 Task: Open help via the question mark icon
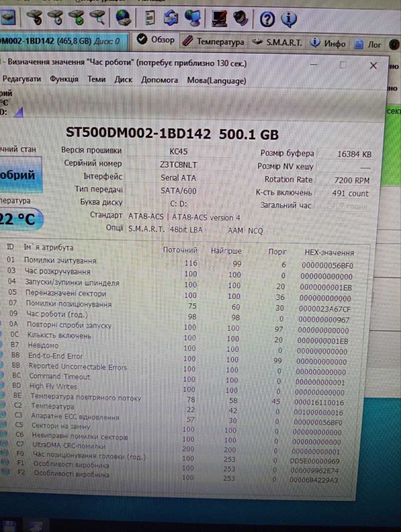[267, 19]
